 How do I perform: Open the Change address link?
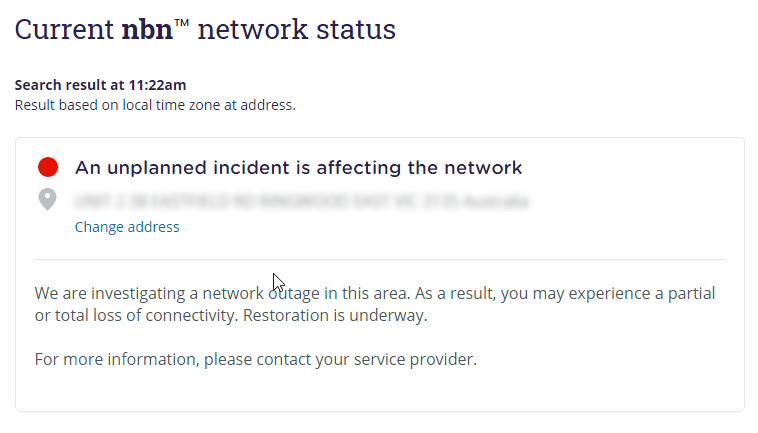[x=127, y=227]
